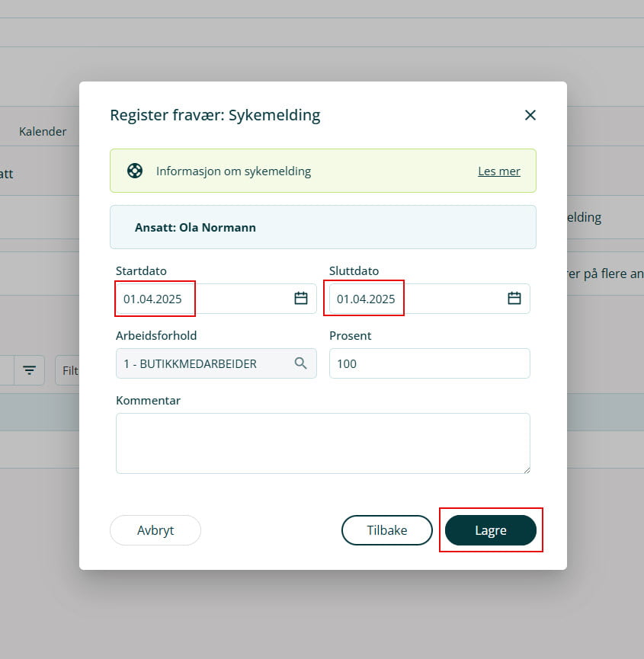Screen dimensions: 644x659
Task: Click the filter lines icon behind dialog
Action: [29, 370]
